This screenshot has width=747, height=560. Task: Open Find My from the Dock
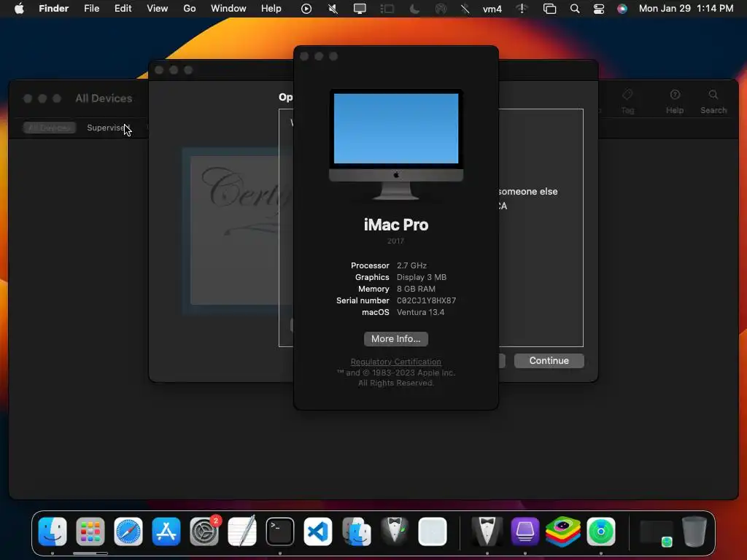point(601,531)
